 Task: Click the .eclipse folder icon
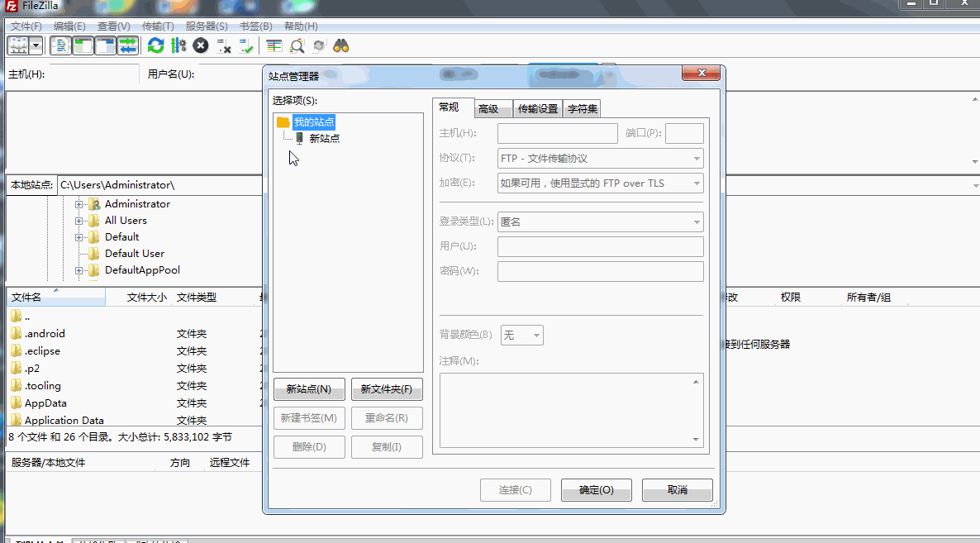pos(17,350)
